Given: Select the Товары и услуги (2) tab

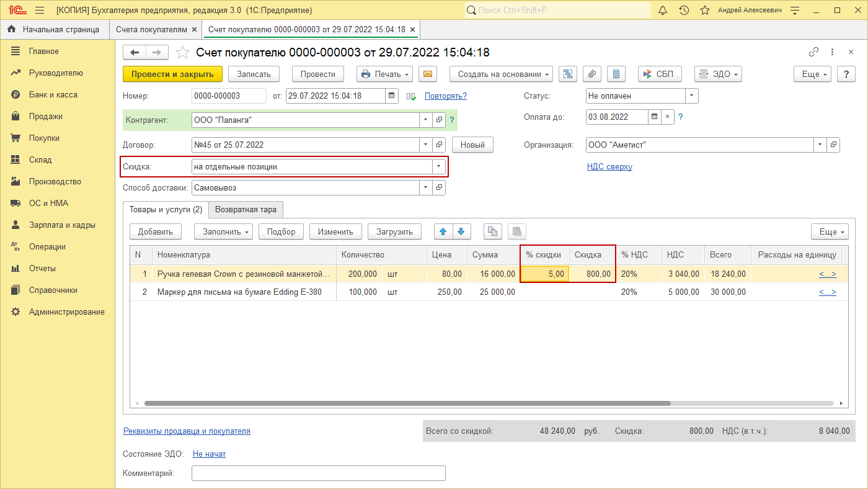Looking at the screenshot, I should coord(166,210).
